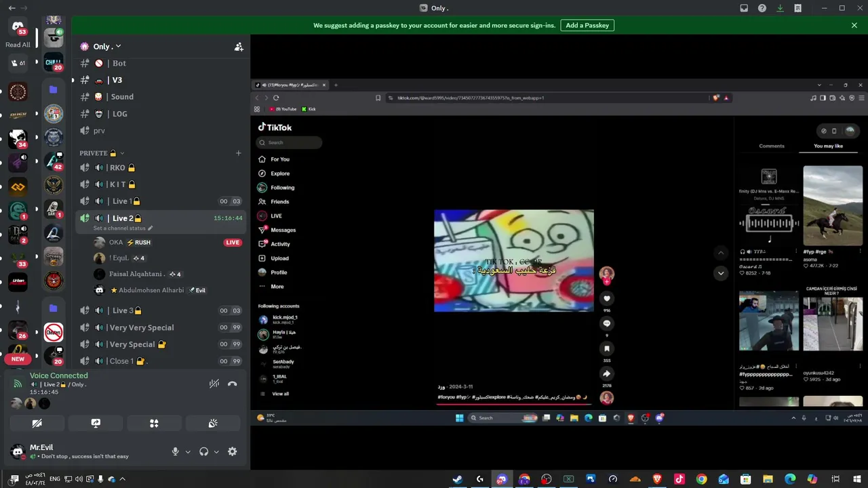The image size is (868, 488).
Task: Open the voice Activities launcher
Action: (154, 423)
